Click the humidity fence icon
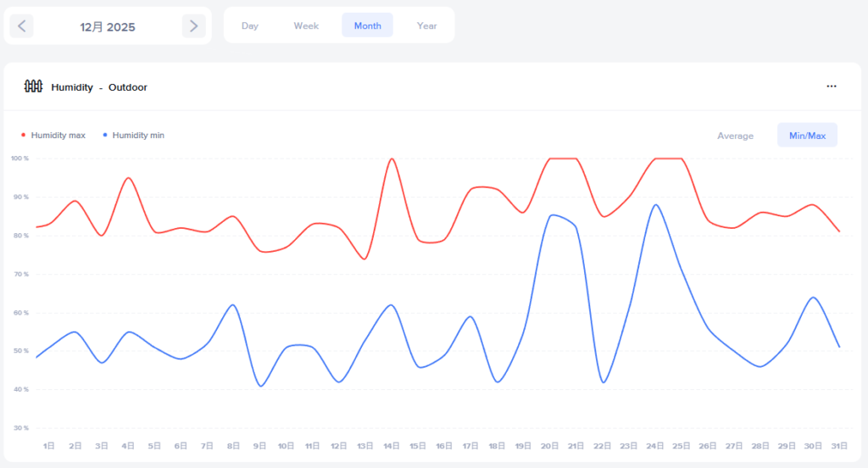 pos(33,86)
